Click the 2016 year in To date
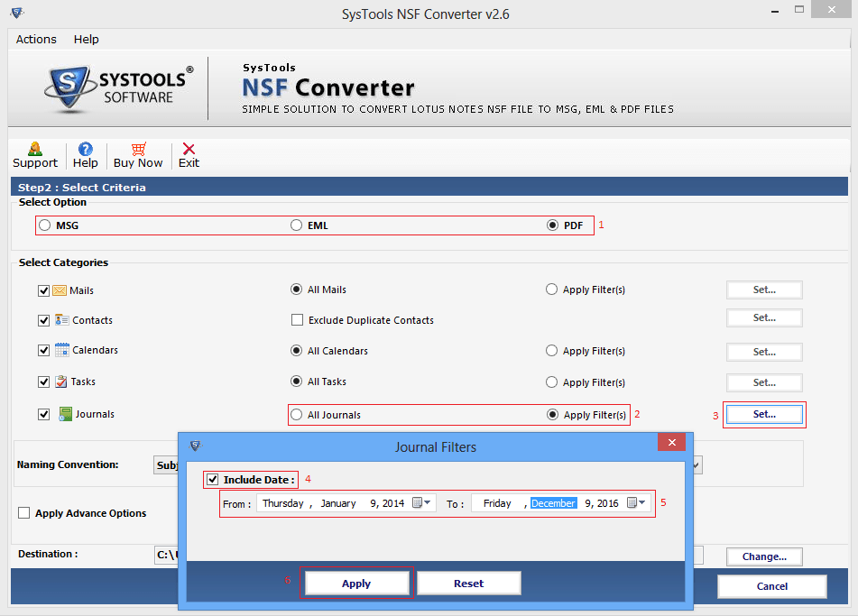The width and height of the screenshot is (858, 616). [x=608, y=503]
